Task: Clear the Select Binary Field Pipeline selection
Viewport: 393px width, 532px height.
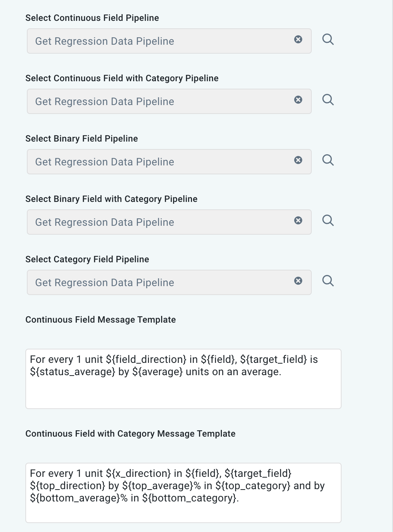Action: click(298, 160)
